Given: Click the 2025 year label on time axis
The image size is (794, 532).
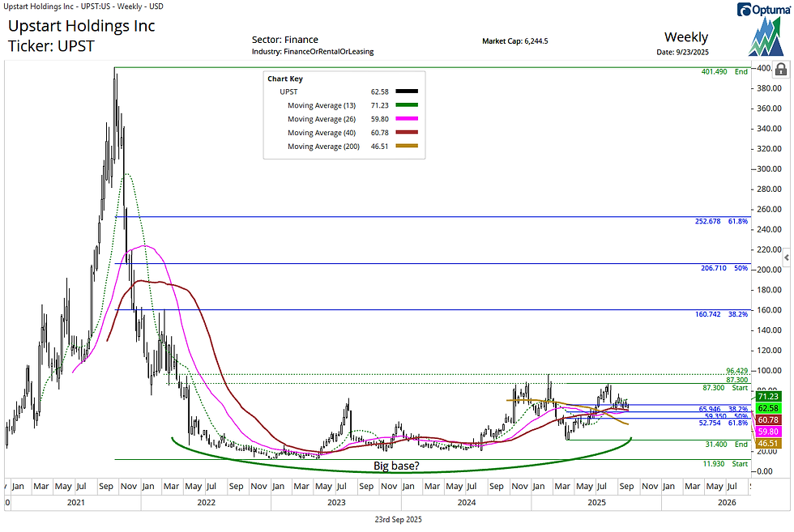Looking at the screenshot, I should [x=596, y=502].
